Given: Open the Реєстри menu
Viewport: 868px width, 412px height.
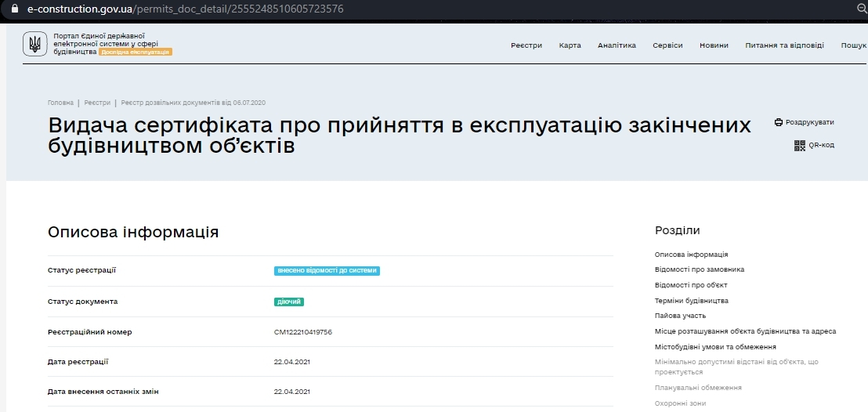Looking at the screenshot, I should click(x=526, y=45).
